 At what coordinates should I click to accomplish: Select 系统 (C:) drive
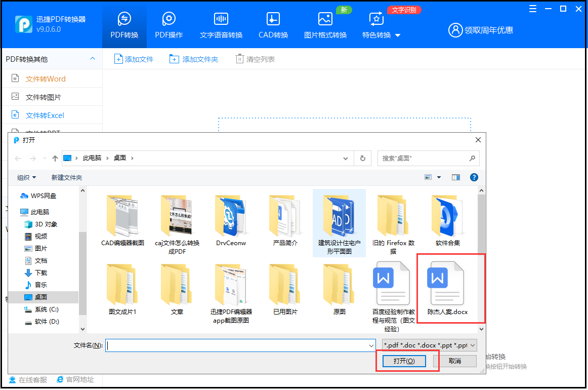[41, 309]
